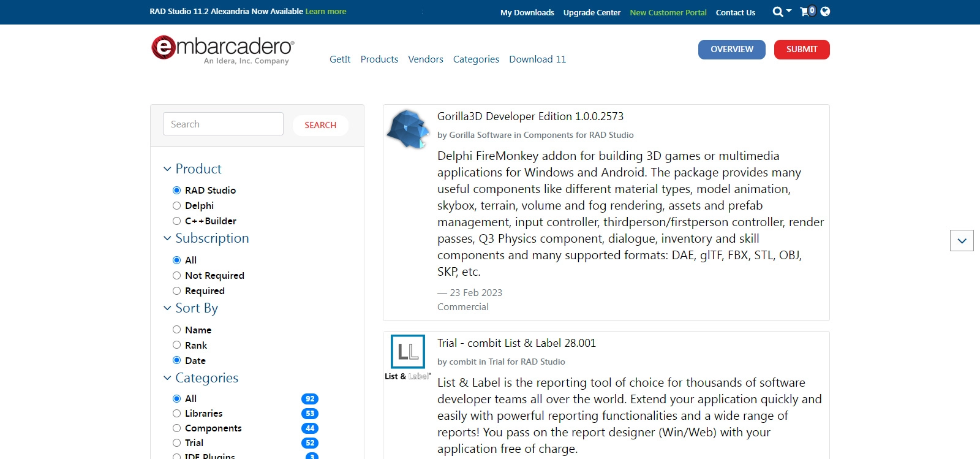Choose Not Required subscription option

pyautogui.click(x=177, y=276)
